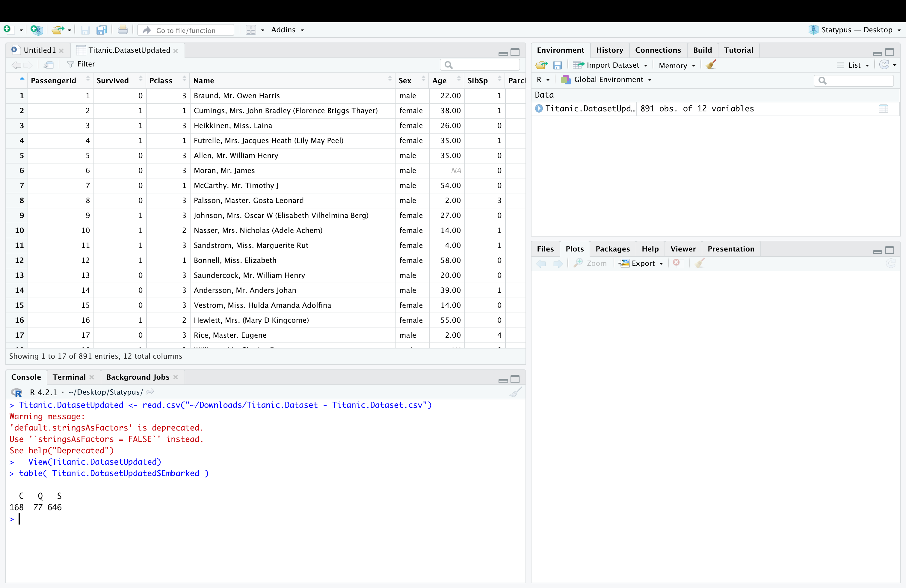906x588 pixels.
Task: Open data viewer grid icon for Titanic.DatasetUpd
Action: pyautogui.click(x=884, y=109)
